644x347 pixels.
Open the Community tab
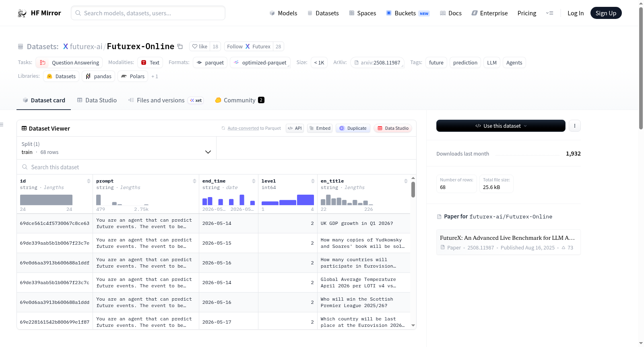[x=240, y=100]
